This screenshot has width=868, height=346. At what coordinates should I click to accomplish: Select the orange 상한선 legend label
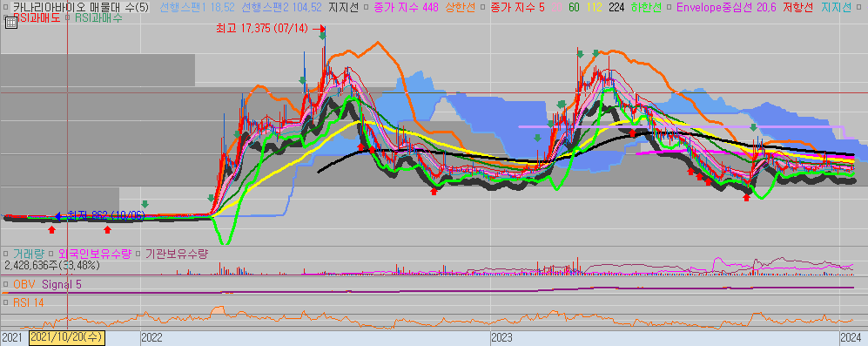tap(460, 8)
